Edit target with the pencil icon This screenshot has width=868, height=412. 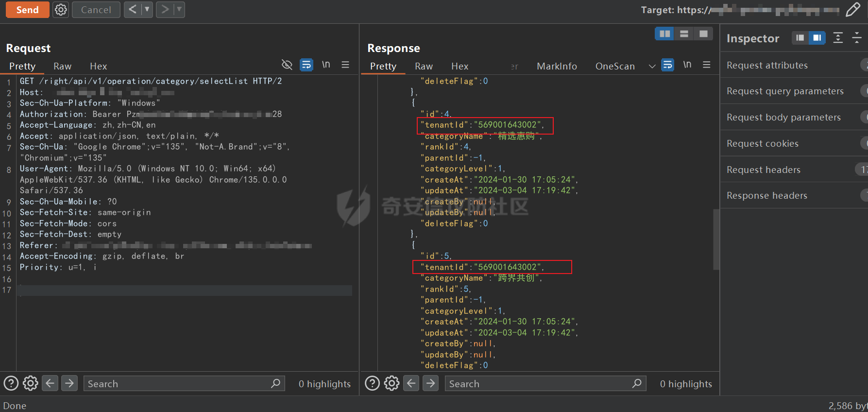pyautogui.click(x=852, y=9)
